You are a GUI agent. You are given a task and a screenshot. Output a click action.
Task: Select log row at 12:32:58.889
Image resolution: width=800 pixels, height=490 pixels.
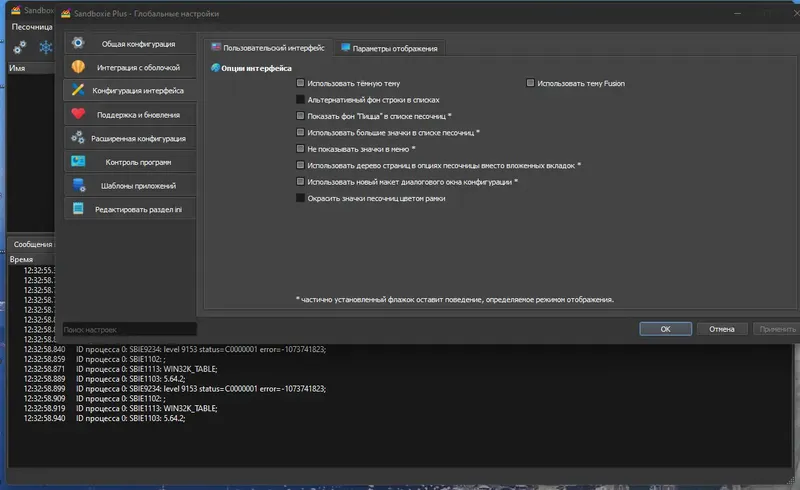click(399, 379)
